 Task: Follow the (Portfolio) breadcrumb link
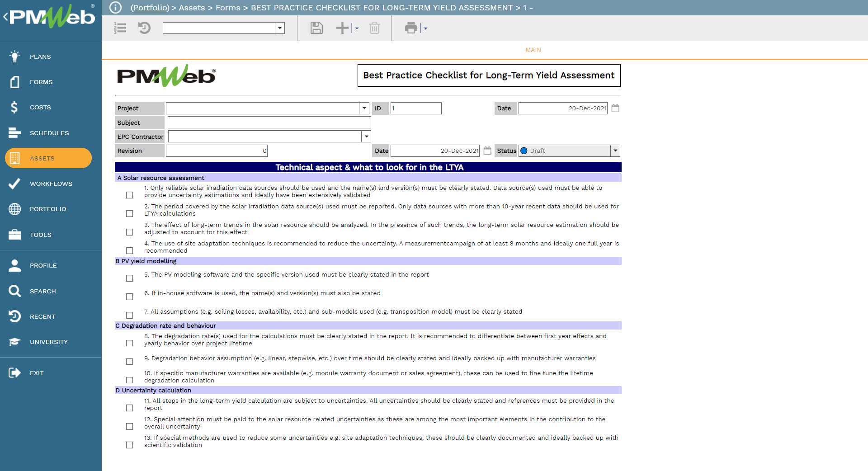point(150,8)
